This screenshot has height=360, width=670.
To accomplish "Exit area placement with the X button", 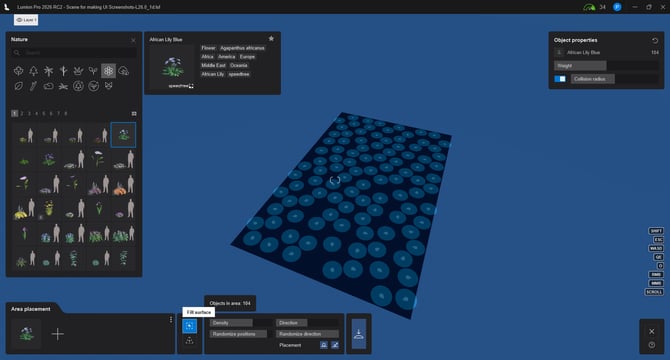I will (x=652, y=331).
